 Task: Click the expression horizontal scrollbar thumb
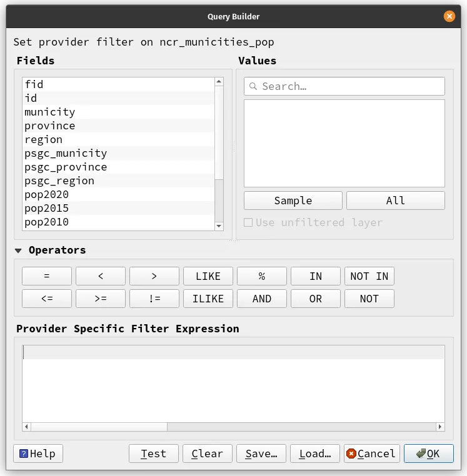[99, 427]
